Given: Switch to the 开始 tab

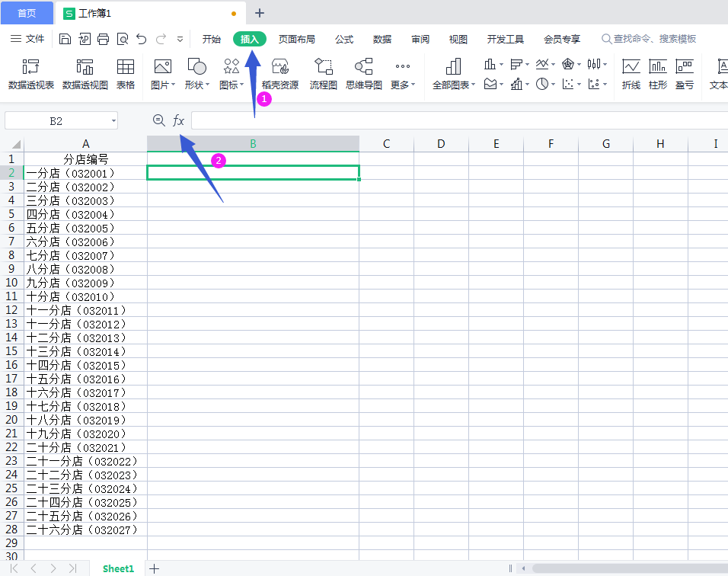Looking at the screenshot, I should click(x=211, y=39).
